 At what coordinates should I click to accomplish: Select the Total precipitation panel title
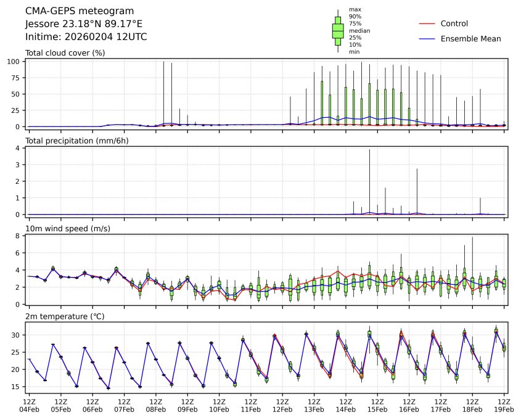point(73,141)
